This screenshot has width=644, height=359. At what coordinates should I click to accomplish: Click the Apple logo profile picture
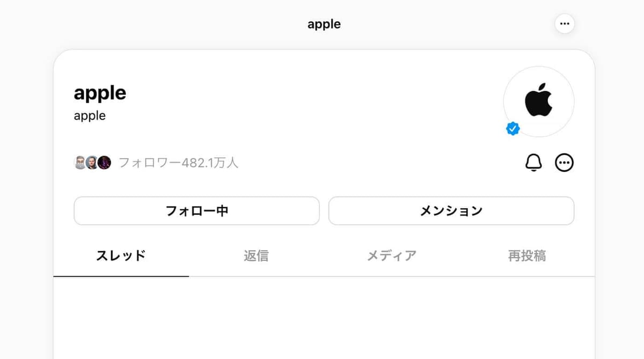coord(539,101)
